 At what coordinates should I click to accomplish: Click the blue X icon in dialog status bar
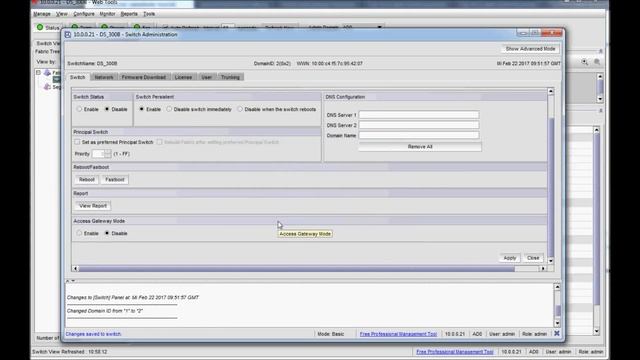tap(556, 333)
